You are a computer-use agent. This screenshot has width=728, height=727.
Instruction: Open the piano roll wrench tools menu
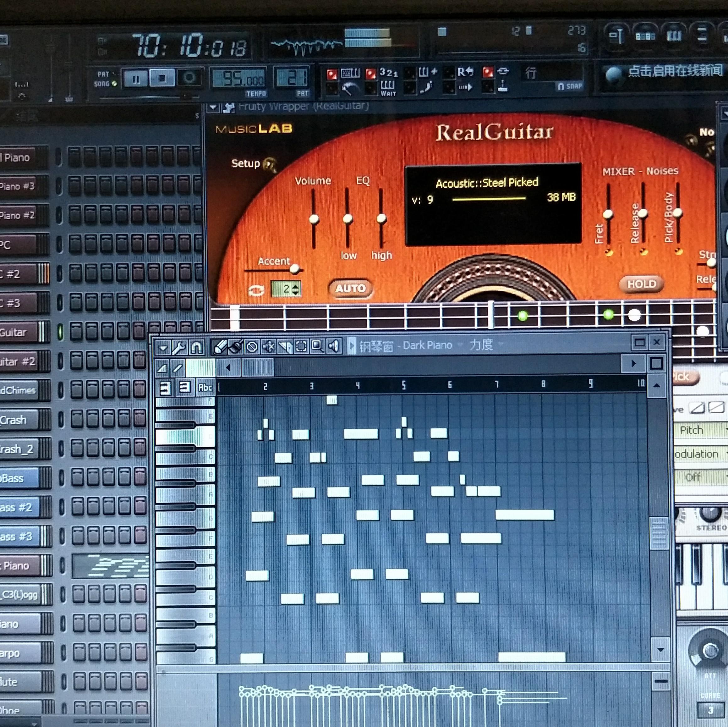pyautogui.click(x=179, y=348)
